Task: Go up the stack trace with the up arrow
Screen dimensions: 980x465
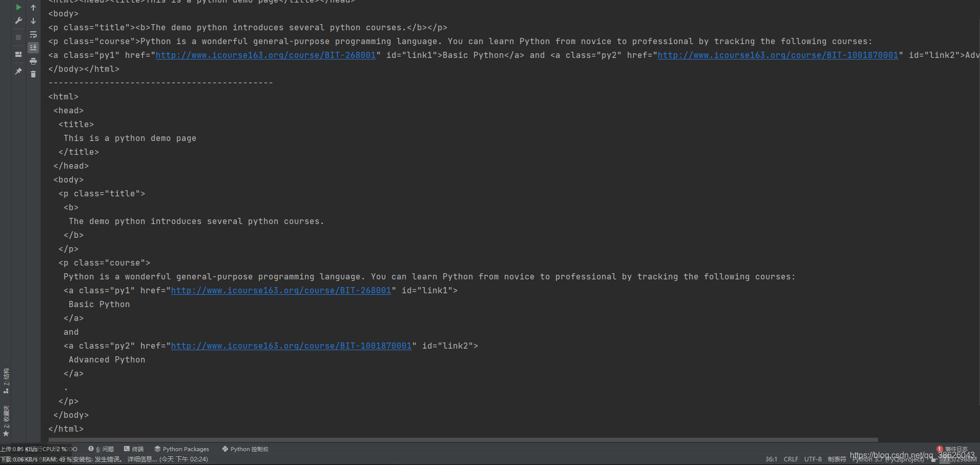Action: 33,8
